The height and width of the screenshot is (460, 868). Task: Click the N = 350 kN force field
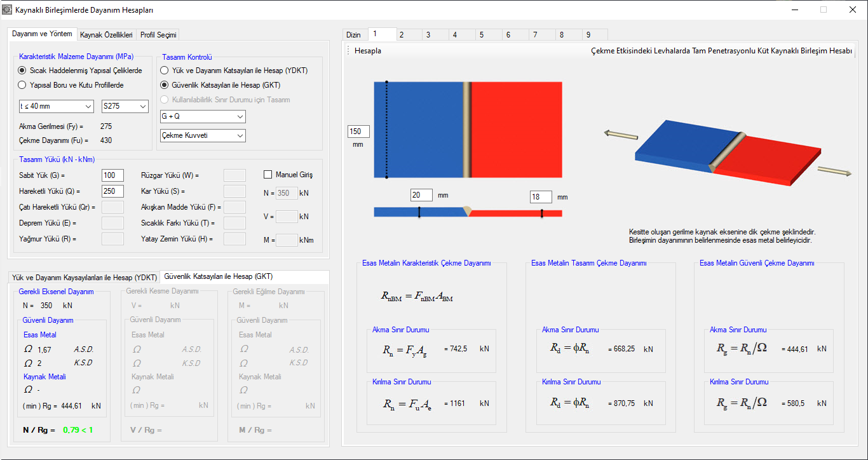coord(287,193)
